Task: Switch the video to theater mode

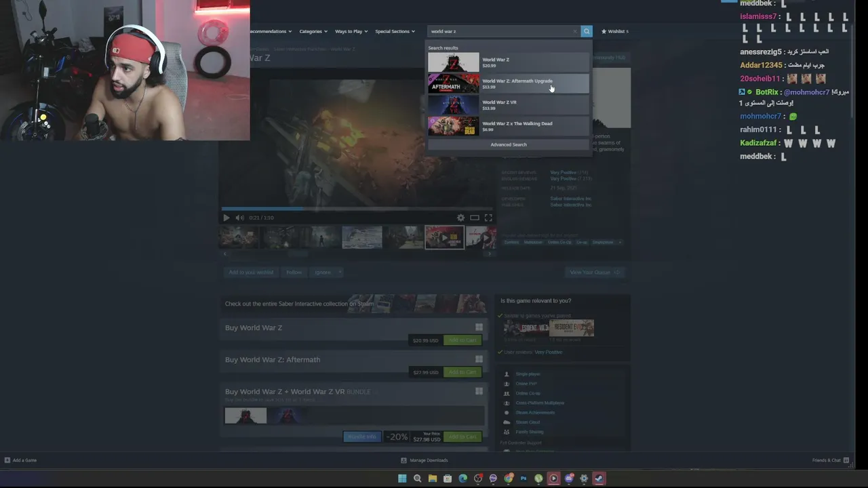Action: pos(475,218)
